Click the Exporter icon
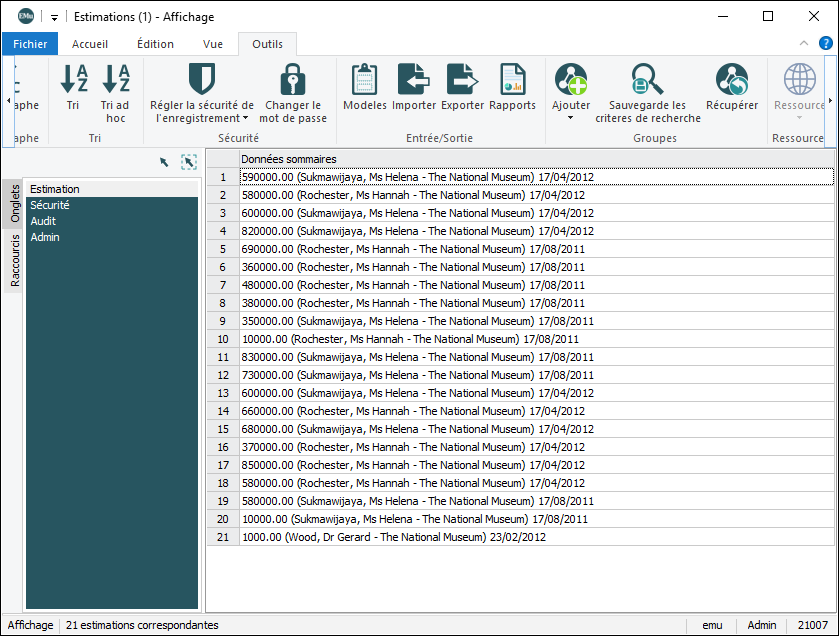Image resolution: width=839 pixels, height=636 pixels. pyautogui.click(x=462, y=81)
